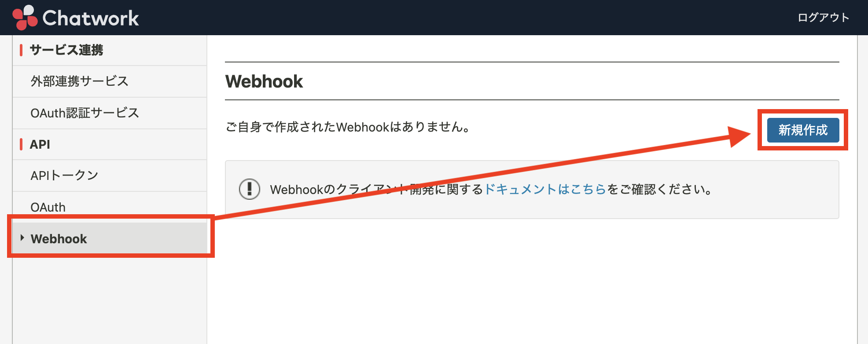Viewport: 868px width, 344px height.
Task: Click the サービス連携 section heading
Action: pyautogui.click(x=66, y=50)
